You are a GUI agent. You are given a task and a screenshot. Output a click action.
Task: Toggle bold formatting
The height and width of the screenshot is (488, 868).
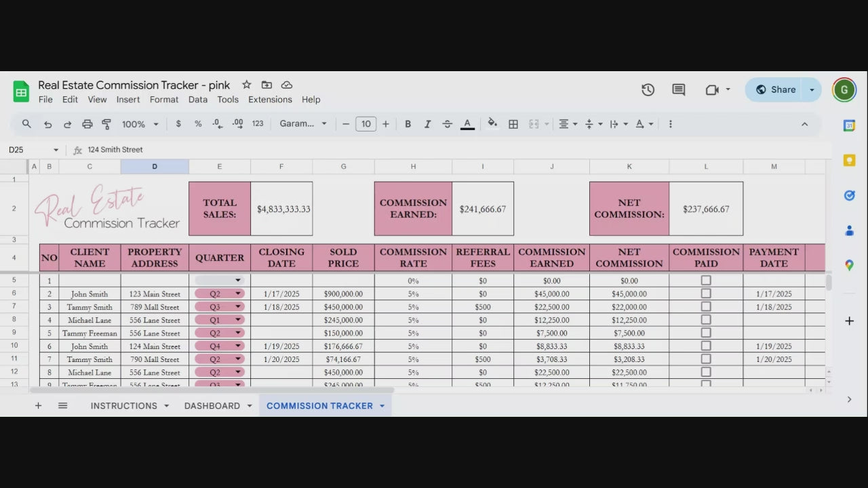(408, 124)
